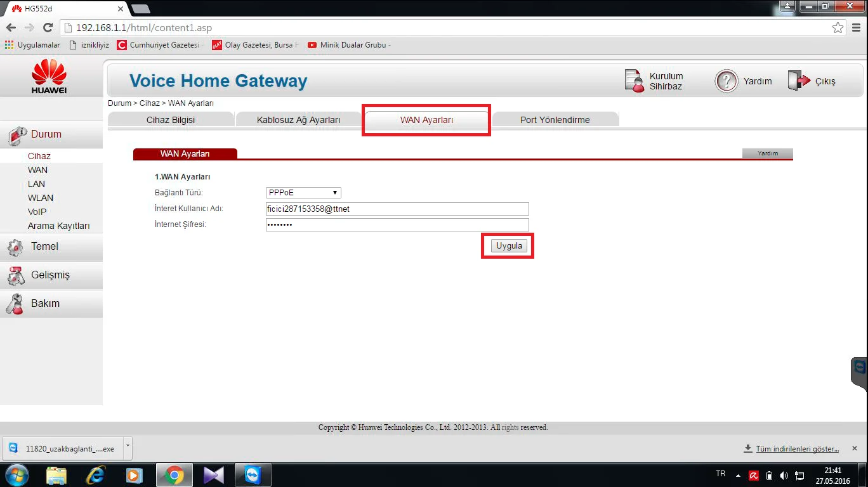The image size is (868, 487).
Task: Click the Uygula apply button
Action: 509,246
